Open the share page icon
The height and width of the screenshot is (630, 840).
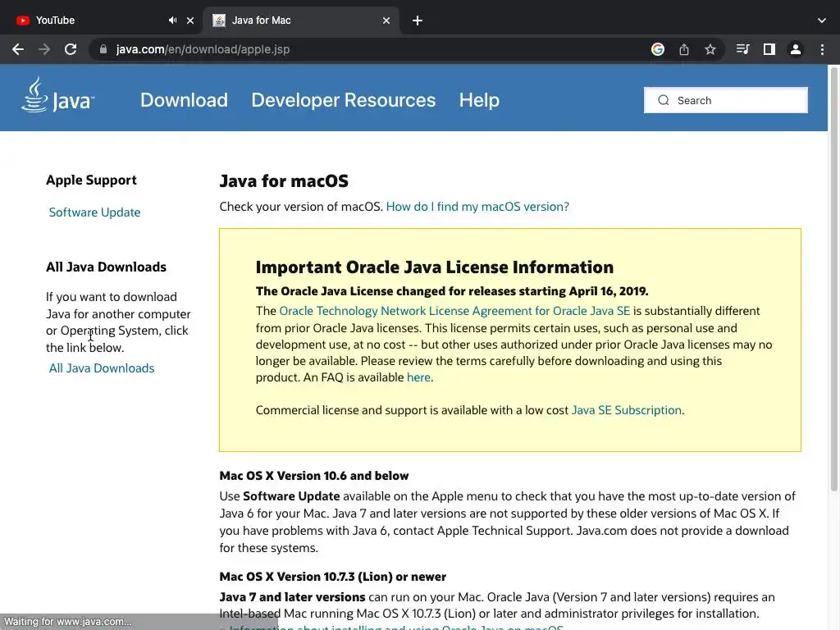(x=684, y=49)
